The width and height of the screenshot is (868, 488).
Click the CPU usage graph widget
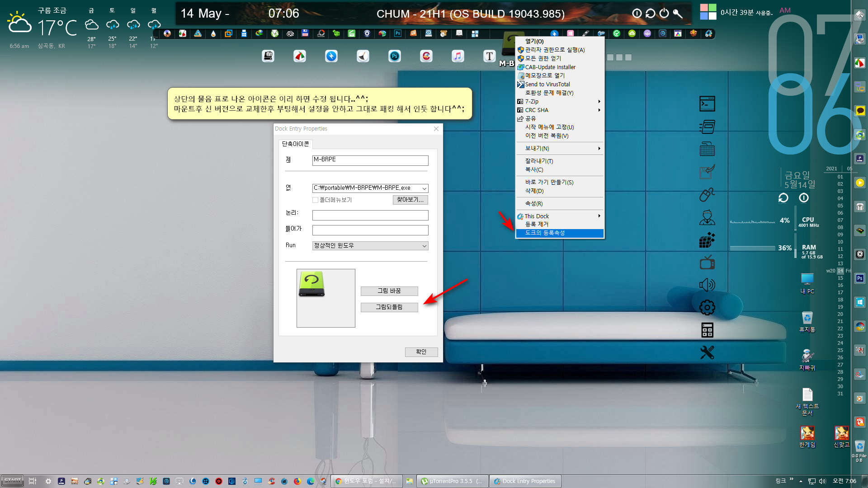pyautogui.click(x=752, y=221)
